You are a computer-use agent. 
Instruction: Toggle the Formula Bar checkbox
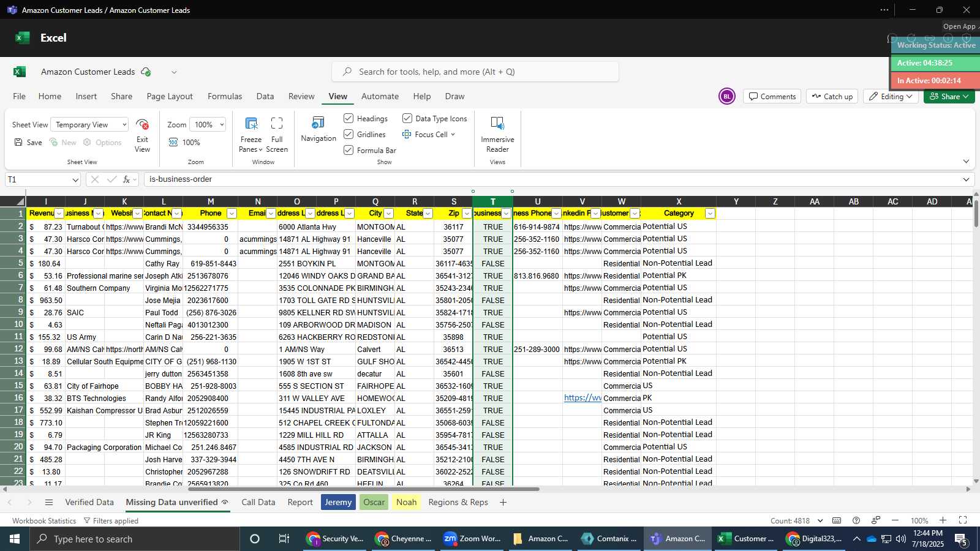click(349, 150)
